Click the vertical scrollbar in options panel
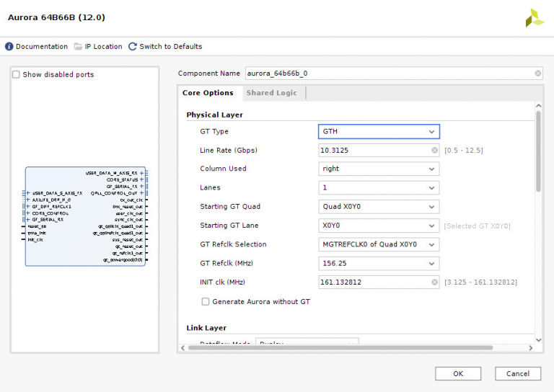Viewport: 554px width, 392px height. tap(538, 151)
